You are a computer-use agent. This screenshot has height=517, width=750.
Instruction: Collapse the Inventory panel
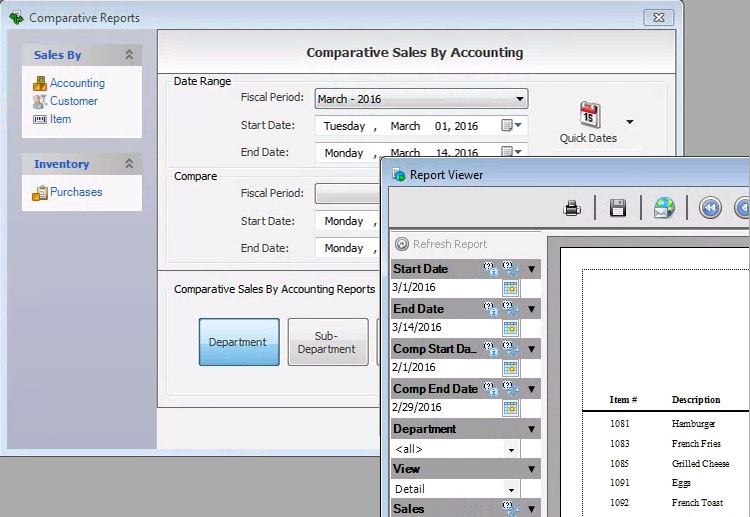pyautogui.click(x=129, y=164)
